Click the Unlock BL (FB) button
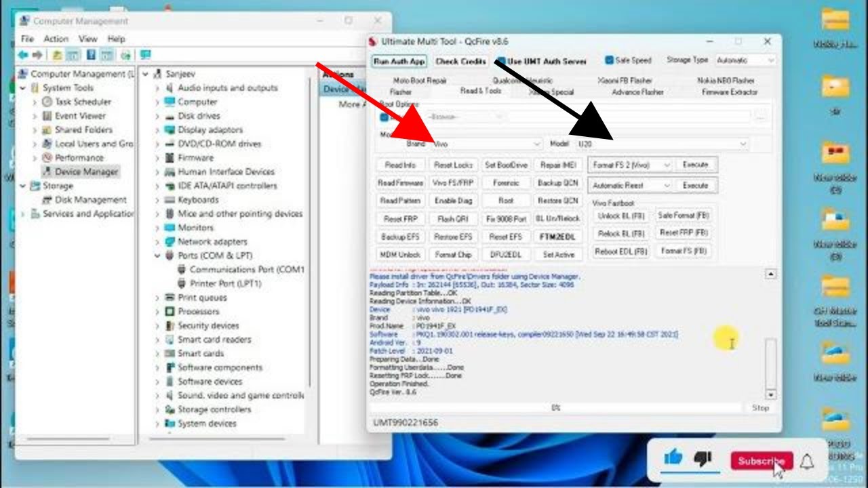 (x=620, y=216)
